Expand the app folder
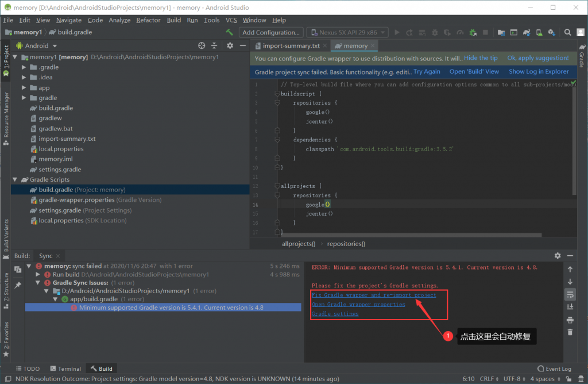Image resolution: width=588 pixels, height=384 pixels. click(24, 88)
